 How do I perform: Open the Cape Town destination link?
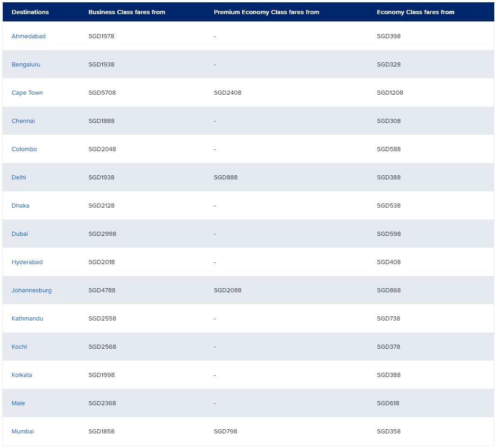click(27, 93)
